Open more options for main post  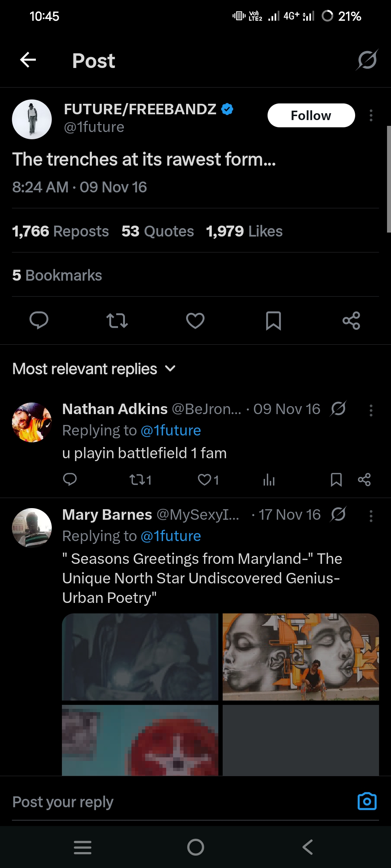tap(371, 116)
